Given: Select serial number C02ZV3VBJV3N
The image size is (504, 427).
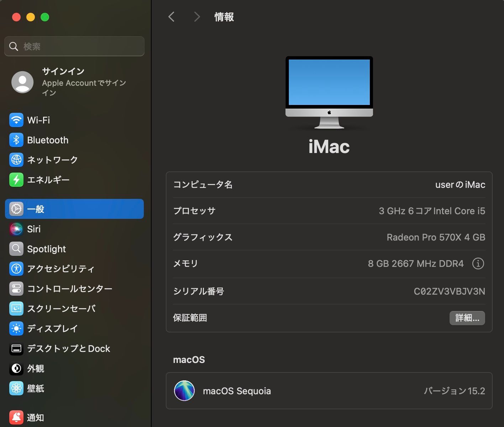Looking at the screenshot, I should [450, 291].
